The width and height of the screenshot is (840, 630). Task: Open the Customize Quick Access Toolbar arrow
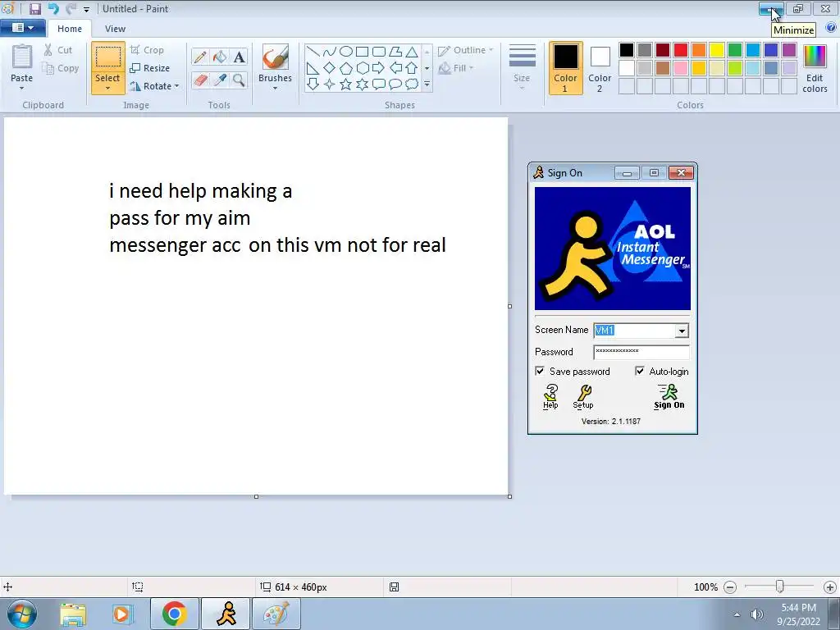[86, 10]
